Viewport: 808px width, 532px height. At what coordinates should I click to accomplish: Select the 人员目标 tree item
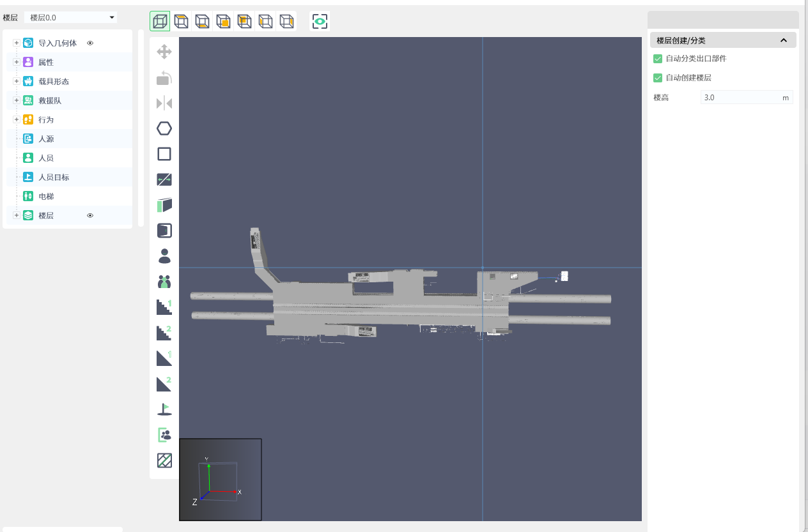[54, 177]
